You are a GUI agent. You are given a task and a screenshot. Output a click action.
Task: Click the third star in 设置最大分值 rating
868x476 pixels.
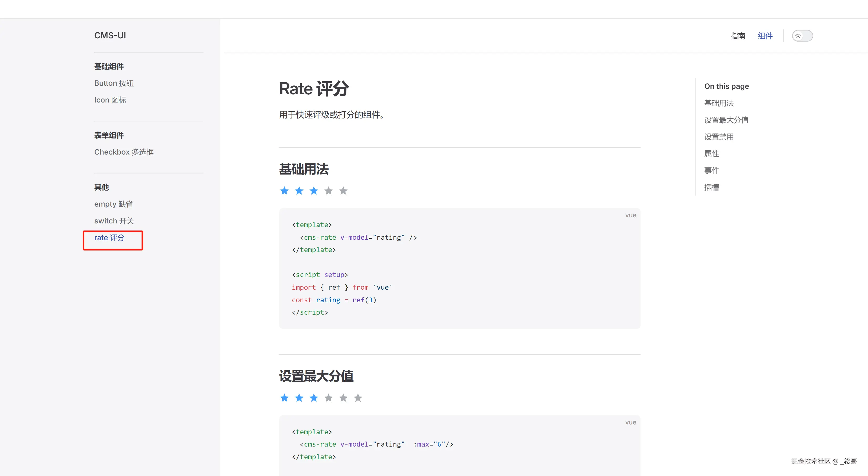tap(314, 398)
